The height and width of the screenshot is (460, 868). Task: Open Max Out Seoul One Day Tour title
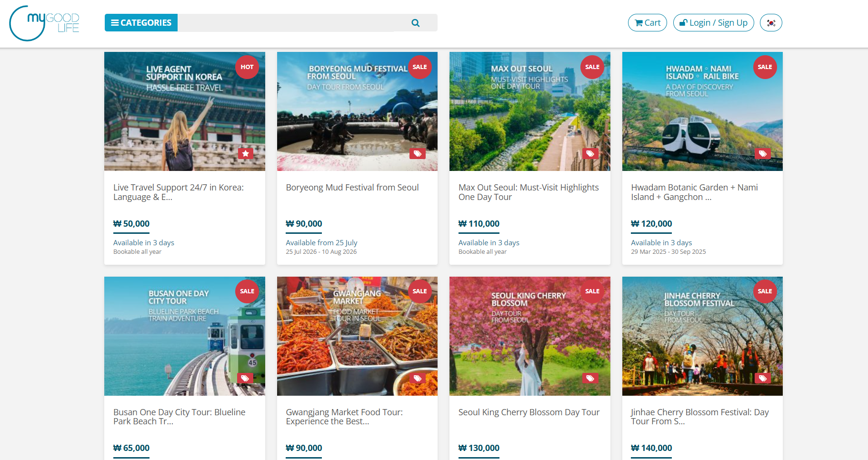[528, 192]
